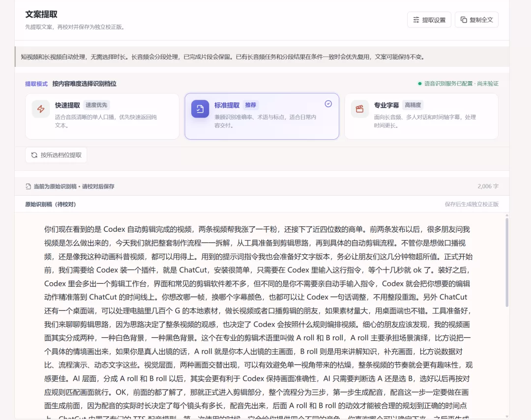The height and width of the screenshot is (420, 531).
Task: Click the green status dot 语音识别服务已配置
Action: [420, 84]
